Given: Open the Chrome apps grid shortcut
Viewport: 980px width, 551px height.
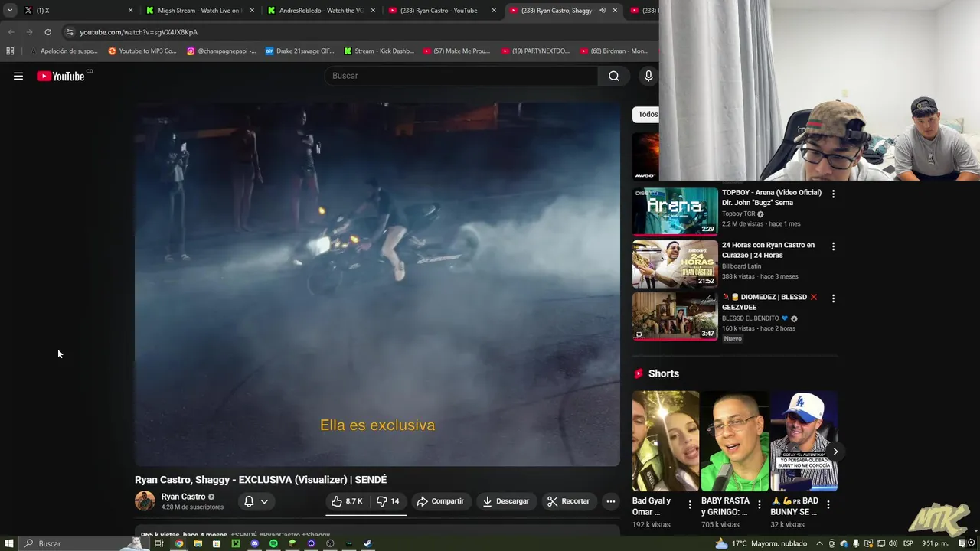Looking at the screenshot, I should 10,51.
